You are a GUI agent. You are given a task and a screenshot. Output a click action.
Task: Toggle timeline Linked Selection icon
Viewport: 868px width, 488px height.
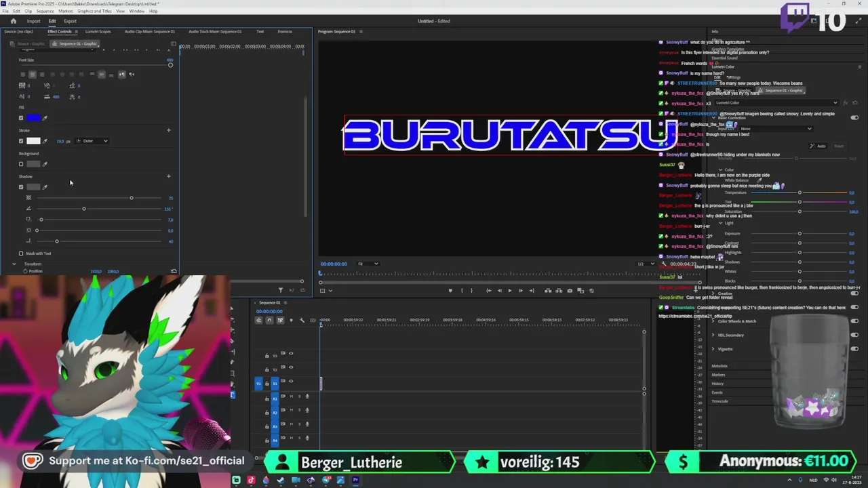(280, 320)
